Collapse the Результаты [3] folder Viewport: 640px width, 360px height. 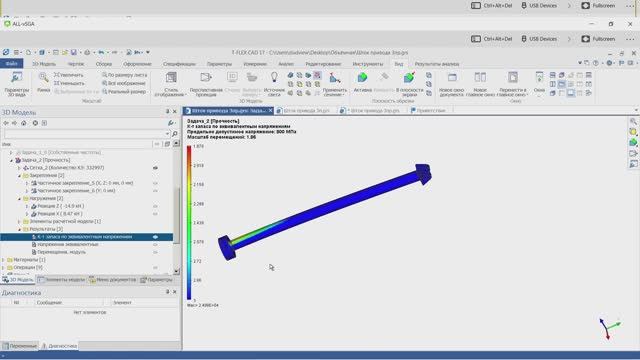pyautogui.click(x=19, y=229)
